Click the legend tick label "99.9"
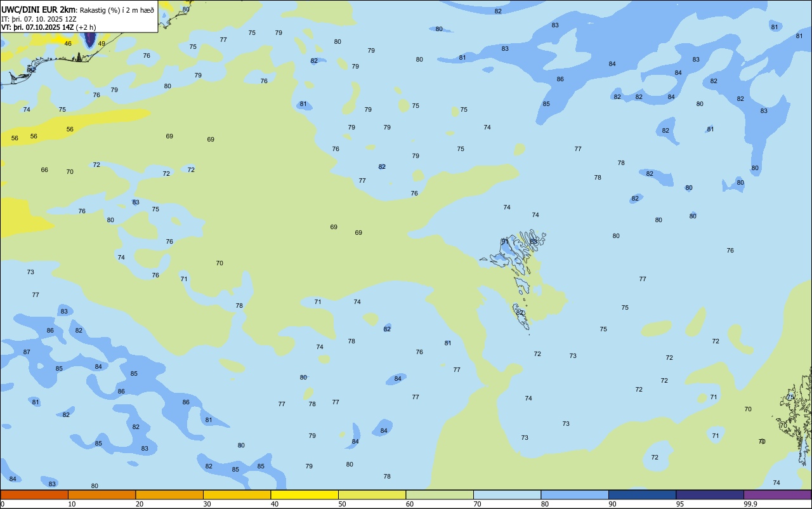Viewport: 812px width, 509px height. click(750, 504)
